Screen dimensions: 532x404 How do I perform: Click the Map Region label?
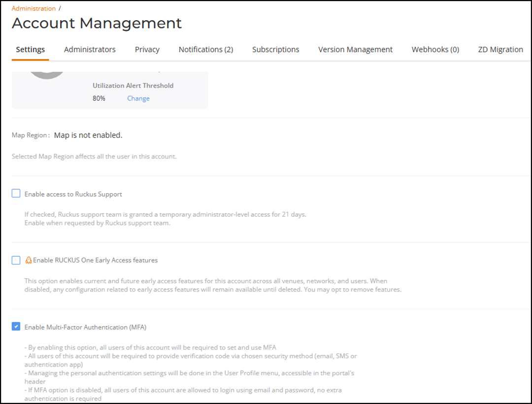coord(31,135)
